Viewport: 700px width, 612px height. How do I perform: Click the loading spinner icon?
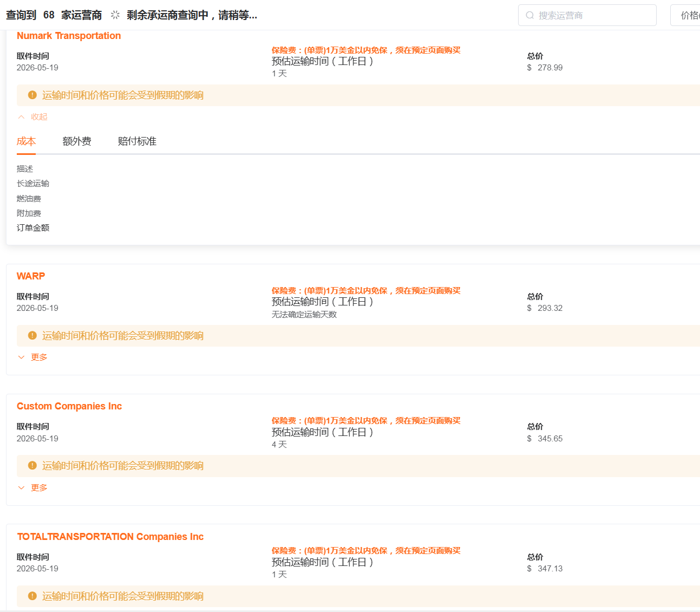[115, 15]
